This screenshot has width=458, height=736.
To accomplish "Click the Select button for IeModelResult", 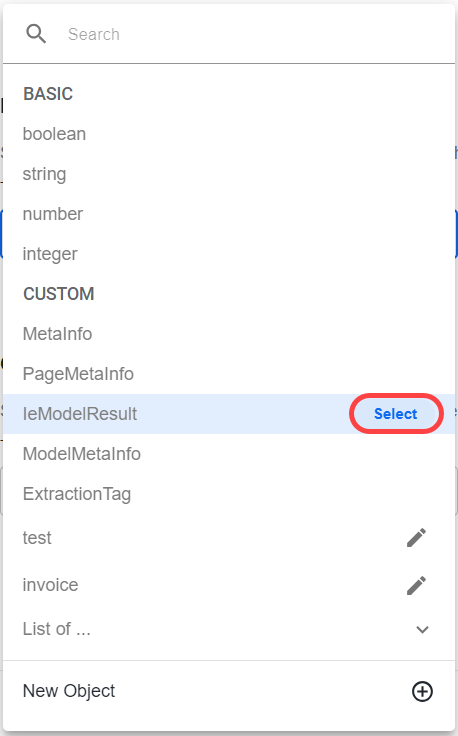I will 396,414.
